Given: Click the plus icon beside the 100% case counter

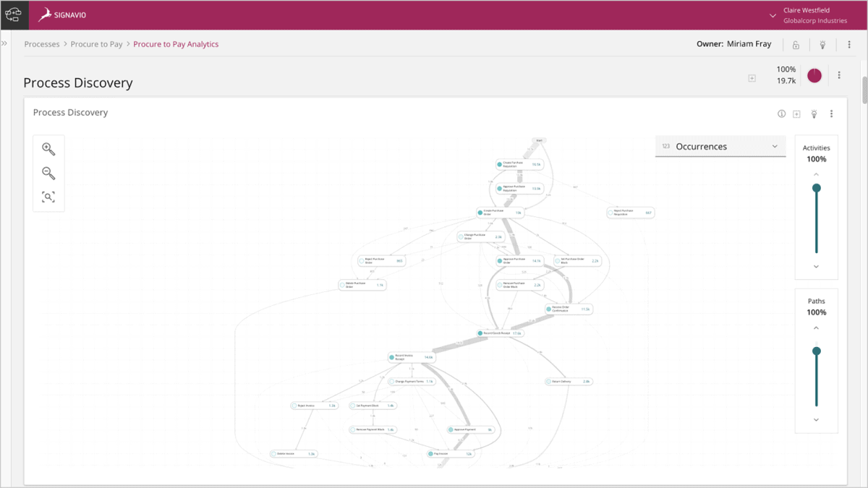Looking at the screenshot, I should (x=752, y=77).
